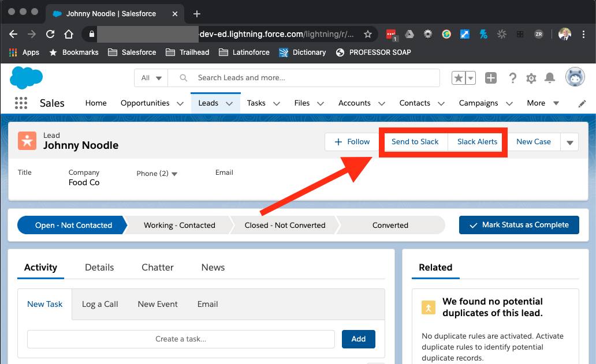Click the padlock site info icon

coord(92,34)
